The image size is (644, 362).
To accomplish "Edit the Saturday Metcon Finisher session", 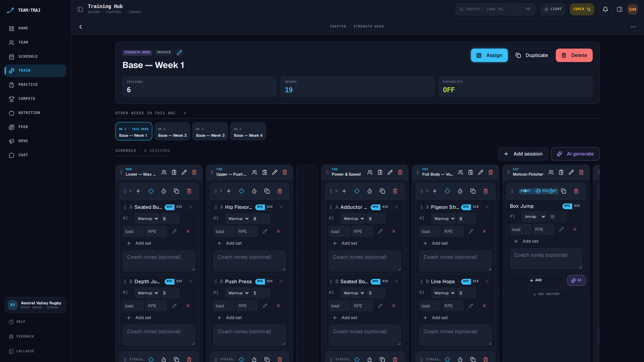I will [571, 172].
